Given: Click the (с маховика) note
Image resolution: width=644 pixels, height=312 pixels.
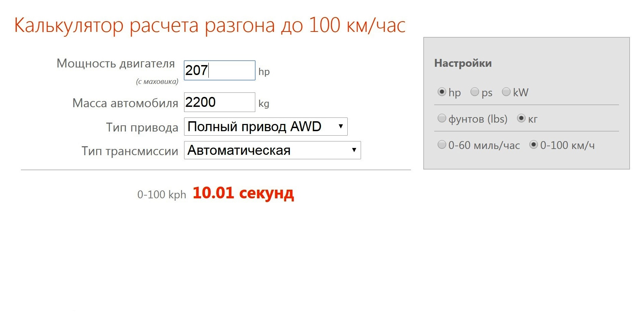Looking at the screenshot, I should (x=157, y=82).
